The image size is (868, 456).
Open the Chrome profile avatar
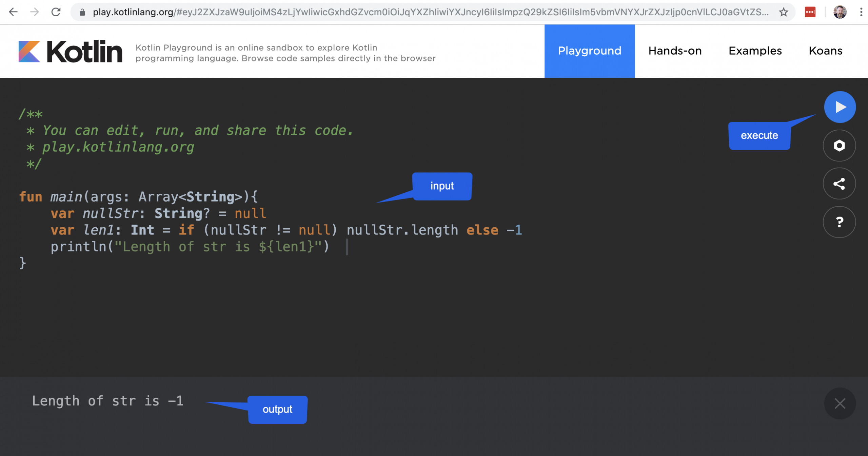coord(840,12)
